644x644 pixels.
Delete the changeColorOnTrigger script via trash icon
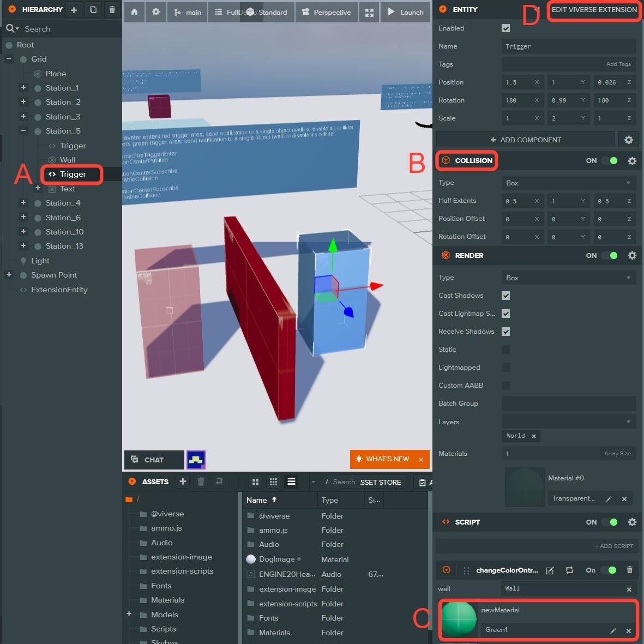coord(629,570)
